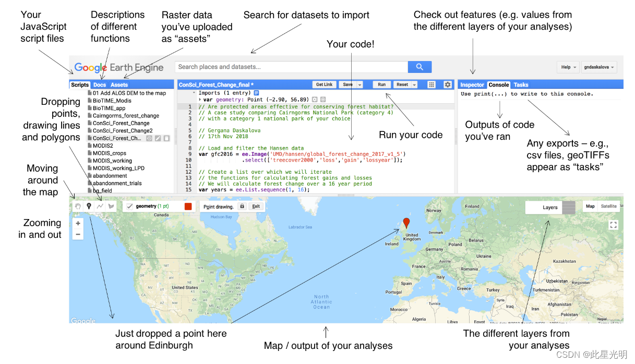The width and height of the screenshot is (635, 364).
Task: Rename the ConSci_Forest_Ch... script via pencil icon
Action: coord(158,138)
